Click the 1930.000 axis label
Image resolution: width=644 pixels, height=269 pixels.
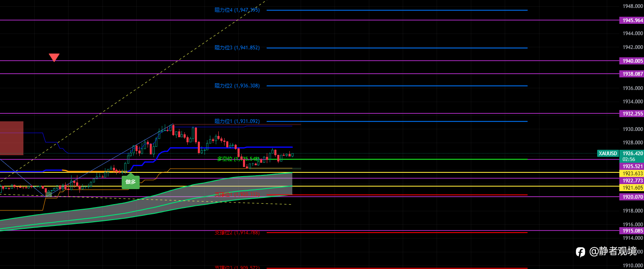click(x=633, y=129)
